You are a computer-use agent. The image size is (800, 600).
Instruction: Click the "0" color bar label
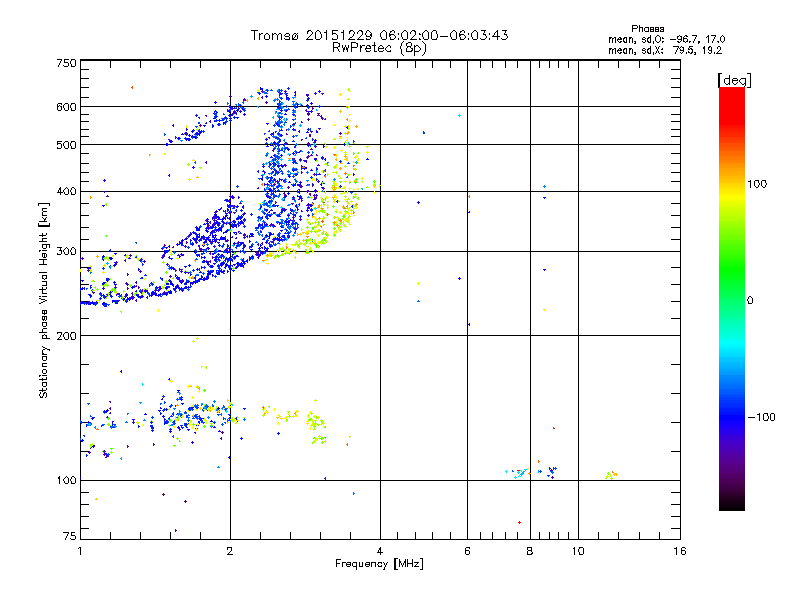(x=750, y=301)
